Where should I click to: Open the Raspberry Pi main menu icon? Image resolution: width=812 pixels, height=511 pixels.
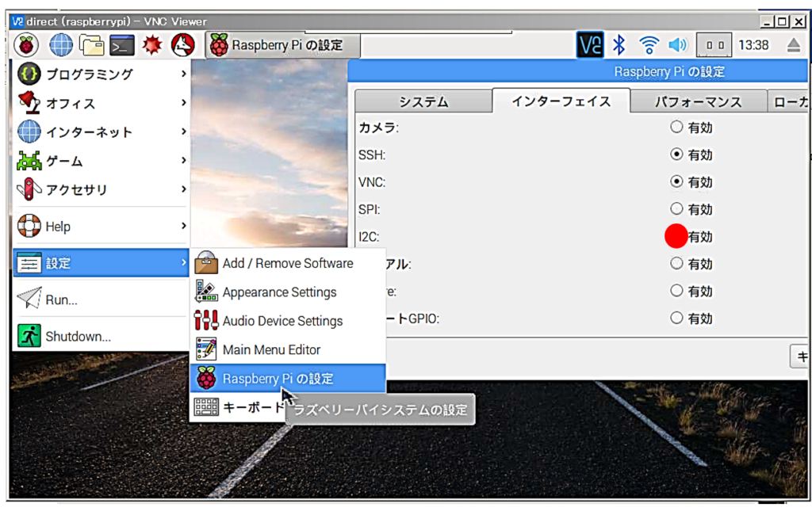(x=26, y=45)
